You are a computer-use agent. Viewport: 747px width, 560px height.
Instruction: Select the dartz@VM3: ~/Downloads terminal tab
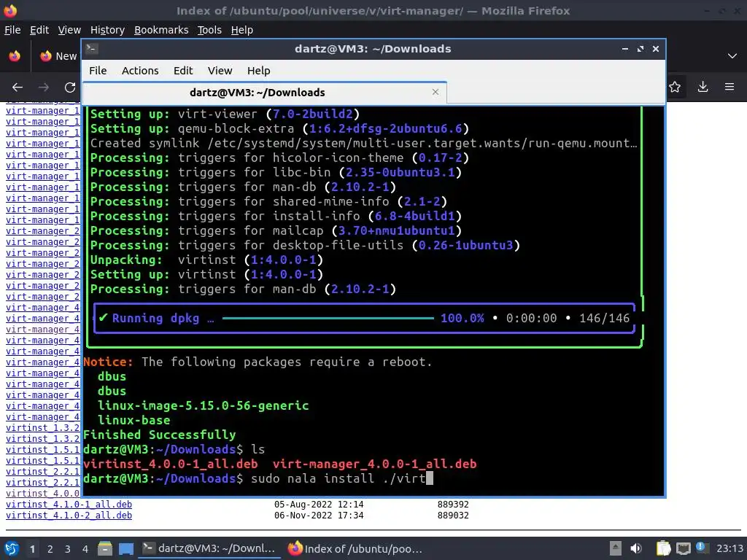(x=264, y=93)
